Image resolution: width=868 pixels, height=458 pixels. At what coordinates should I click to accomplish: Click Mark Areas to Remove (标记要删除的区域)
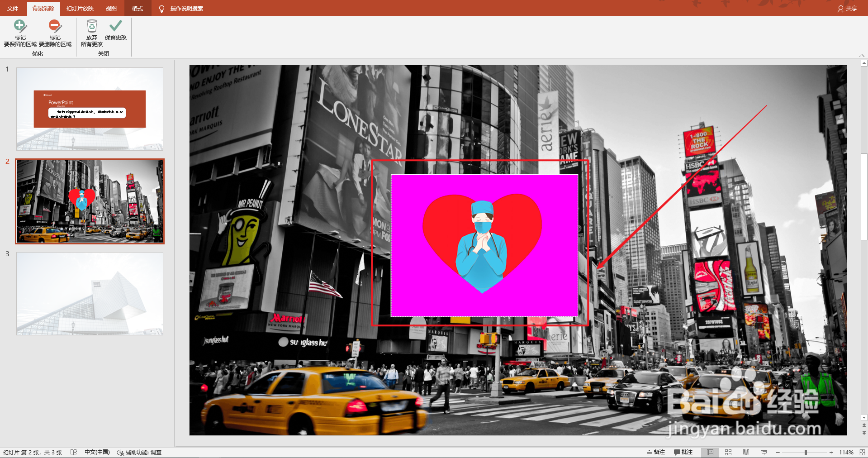[x=55, y=33]
